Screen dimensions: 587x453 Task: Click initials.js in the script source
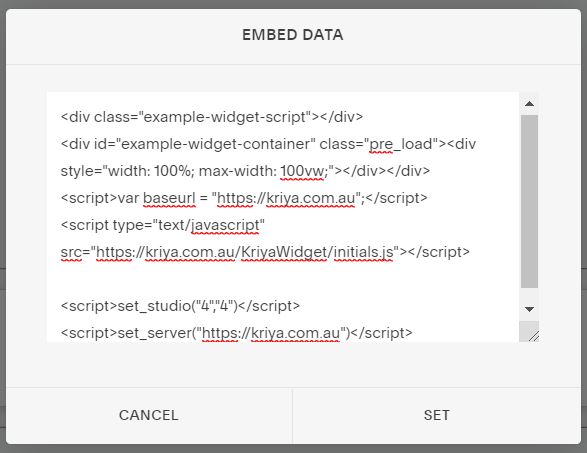363,252
